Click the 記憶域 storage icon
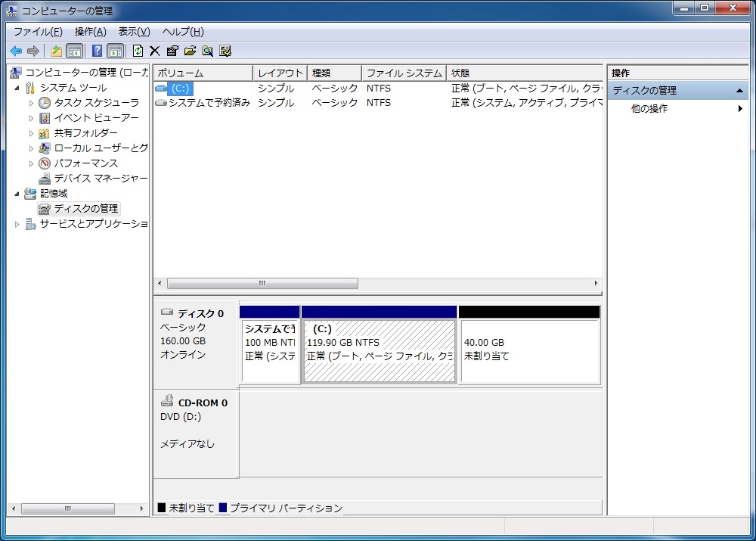This screenshot has width=756, height=541. (x=30, y=194)
